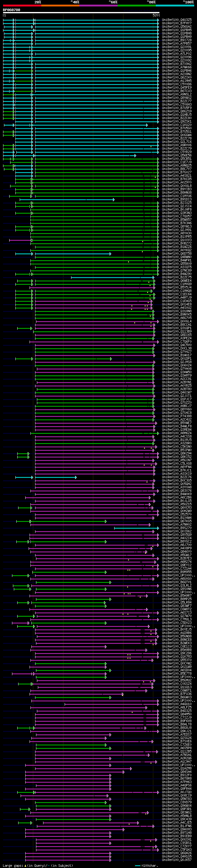
Task: Select hit UniRef100_C5KSN0
Action: [177, 446]
